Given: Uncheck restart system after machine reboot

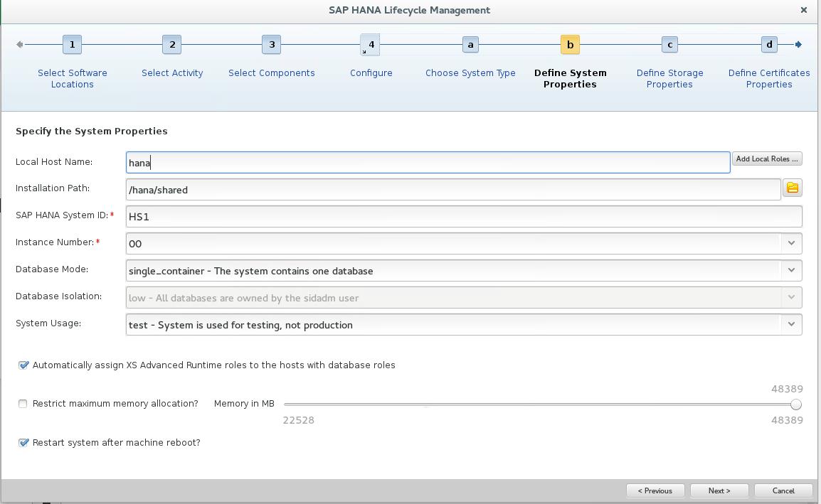Looking at the screenshot, I should pos(23,442).
